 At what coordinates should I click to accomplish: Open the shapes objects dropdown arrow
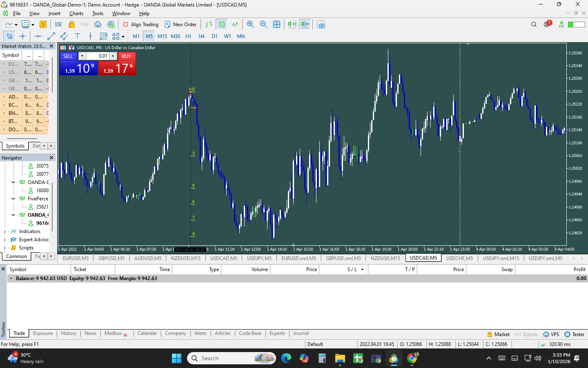pos(123,37)
